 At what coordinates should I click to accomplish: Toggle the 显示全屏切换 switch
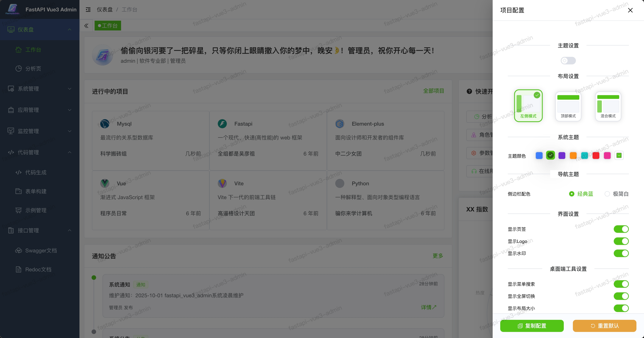click(x=621, y=296)
